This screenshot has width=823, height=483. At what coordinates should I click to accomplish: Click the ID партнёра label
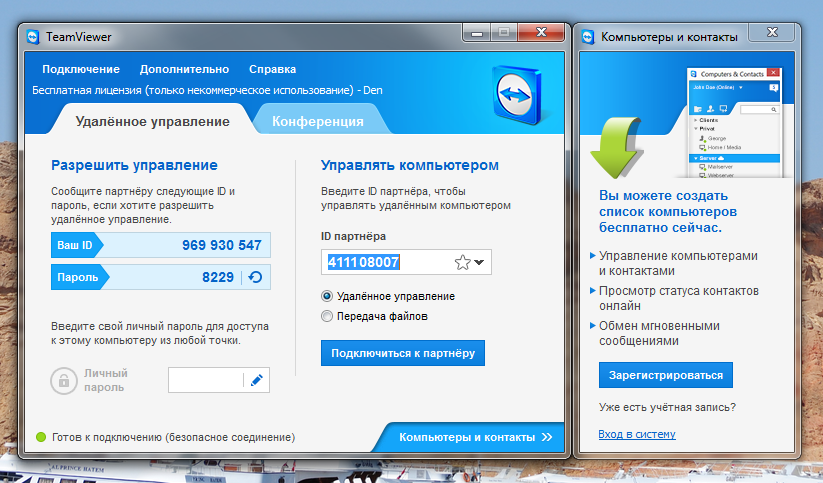tap(353, 236)
